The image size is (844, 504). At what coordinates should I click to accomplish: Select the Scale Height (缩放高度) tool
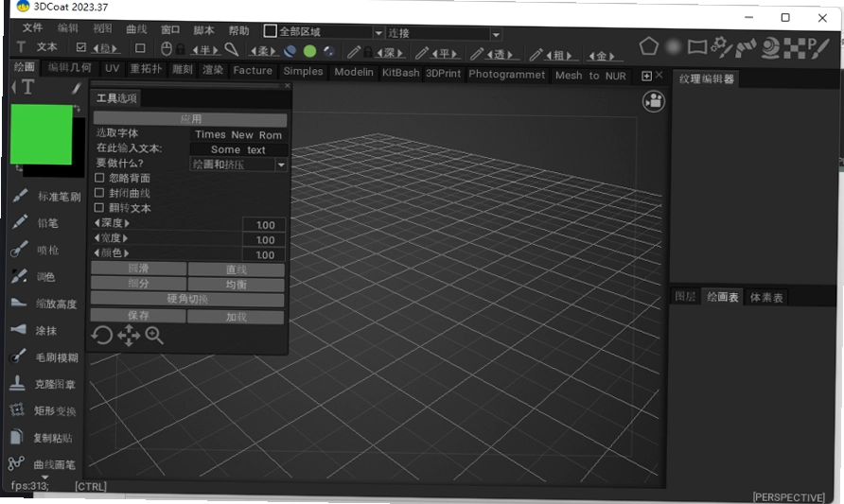click(x=44, y=304)
